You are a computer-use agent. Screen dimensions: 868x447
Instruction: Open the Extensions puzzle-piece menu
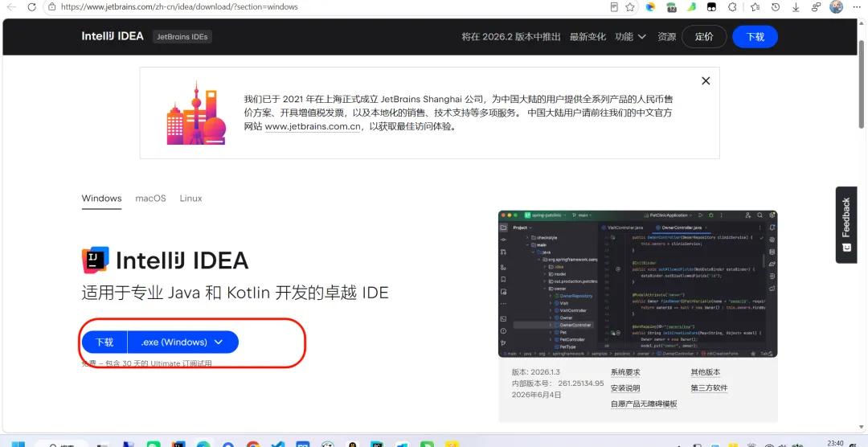coord(732,7)
